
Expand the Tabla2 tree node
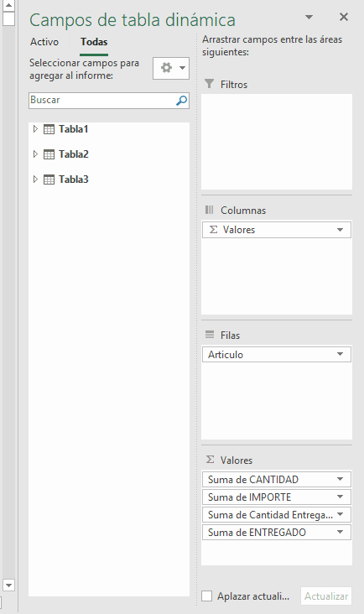[35, 153]
